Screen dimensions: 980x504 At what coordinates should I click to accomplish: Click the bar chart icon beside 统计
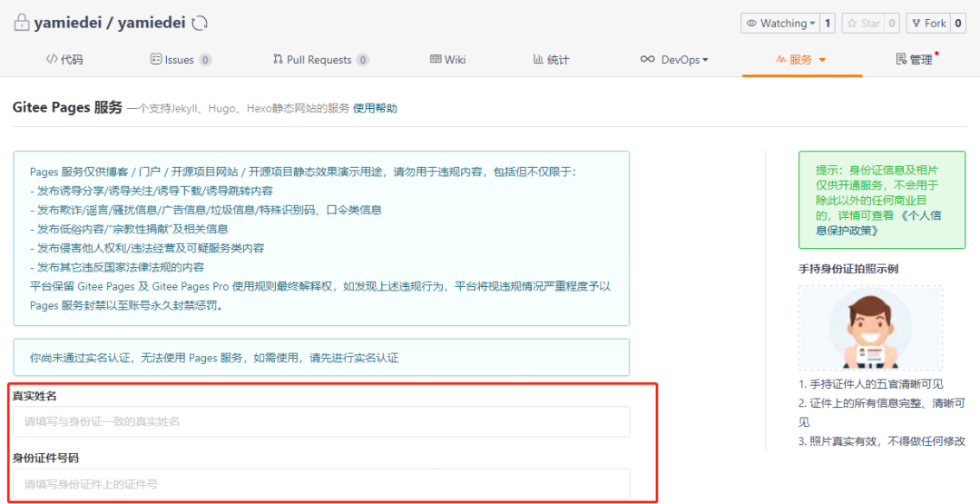pyautogui.click(x=538, y=59)
